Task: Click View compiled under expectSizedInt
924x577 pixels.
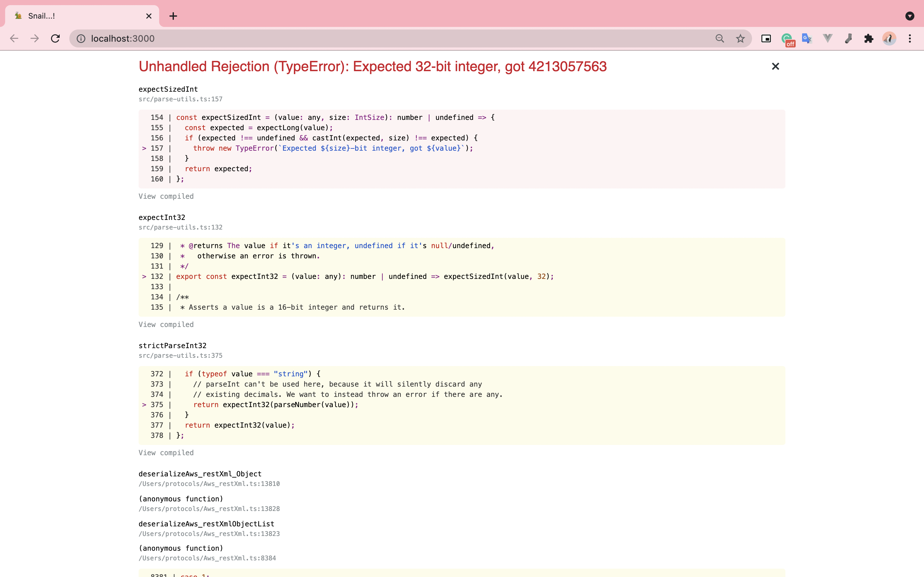Action: [166, 196]
